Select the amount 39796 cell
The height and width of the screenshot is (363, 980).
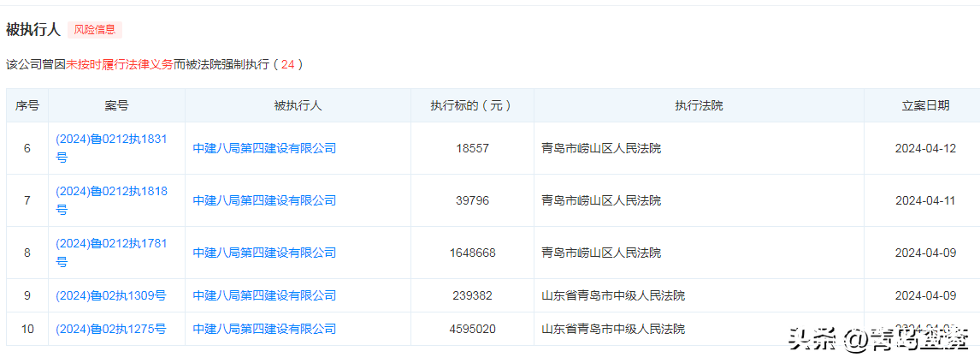point(472,201)
